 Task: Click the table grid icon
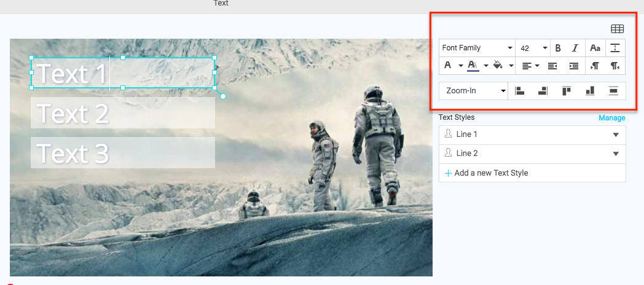[x=617, y=29]
